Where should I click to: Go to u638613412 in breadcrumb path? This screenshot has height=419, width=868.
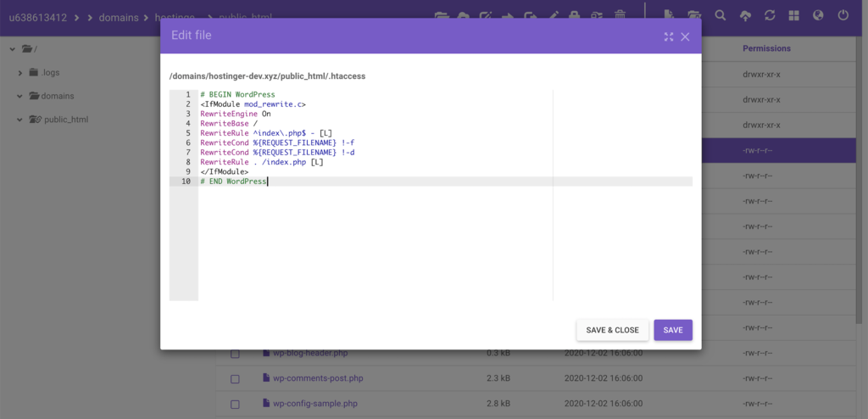coord(38,15)
